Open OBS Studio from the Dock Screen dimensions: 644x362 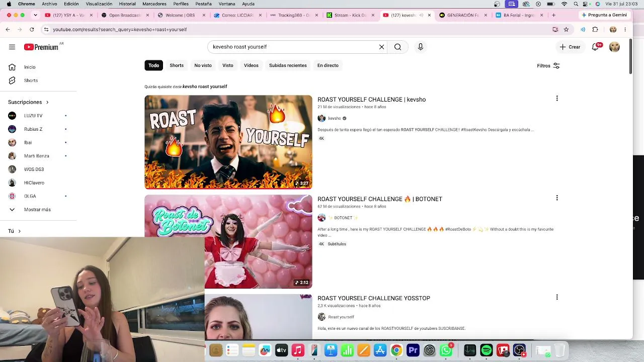pyautogui.click(x=520, y=350)
